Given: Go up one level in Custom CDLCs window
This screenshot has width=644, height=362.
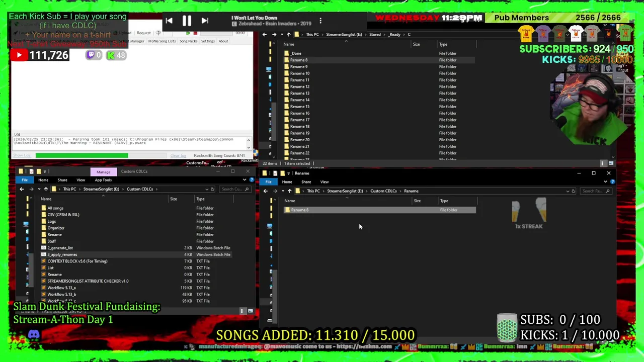Looking at the screenshot, I should (x=46, y=189).
